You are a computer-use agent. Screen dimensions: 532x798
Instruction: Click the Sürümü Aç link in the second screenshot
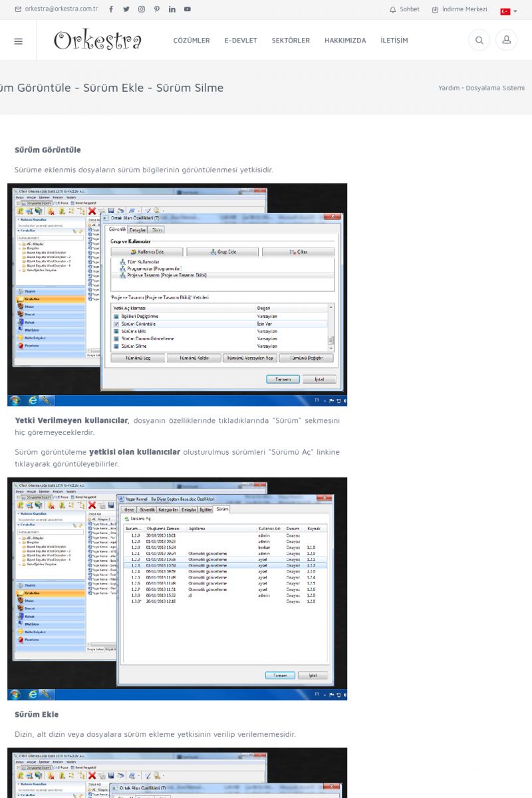tap(138, 517)
